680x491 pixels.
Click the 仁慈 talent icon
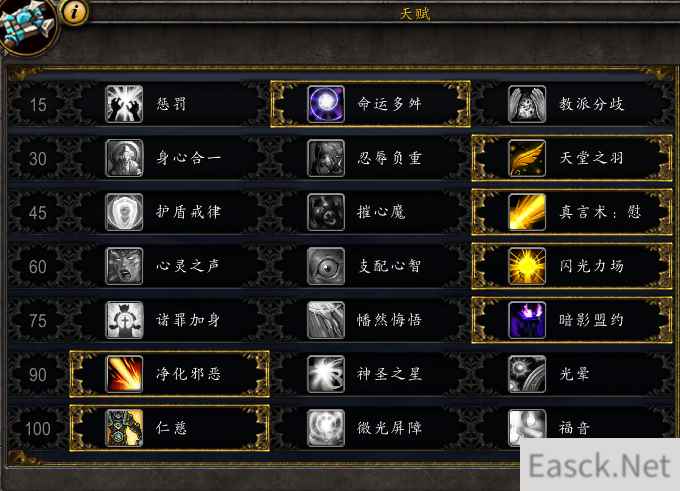pos(124,428)
